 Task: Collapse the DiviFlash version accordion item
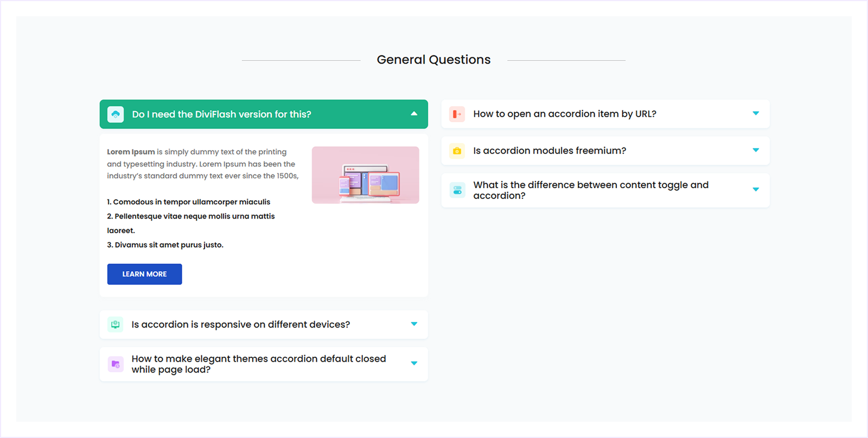(x=414, y=114)
